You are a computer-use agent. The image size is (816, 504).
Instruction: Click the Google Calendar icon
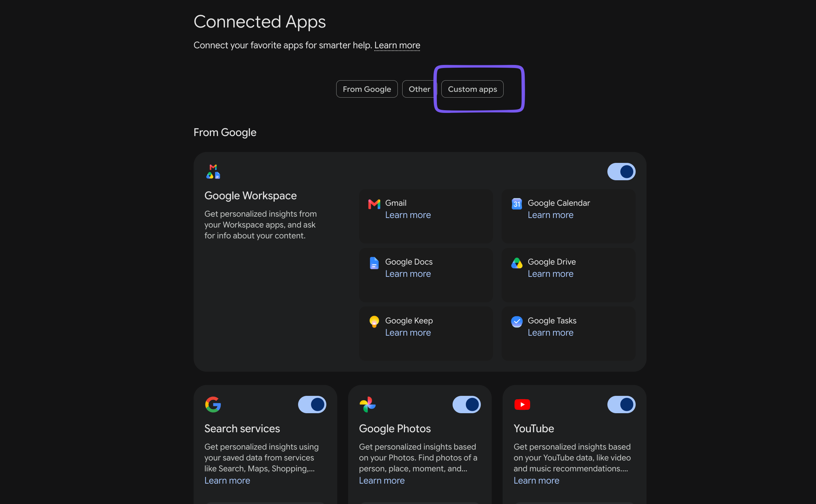click(x=517, y=204)
